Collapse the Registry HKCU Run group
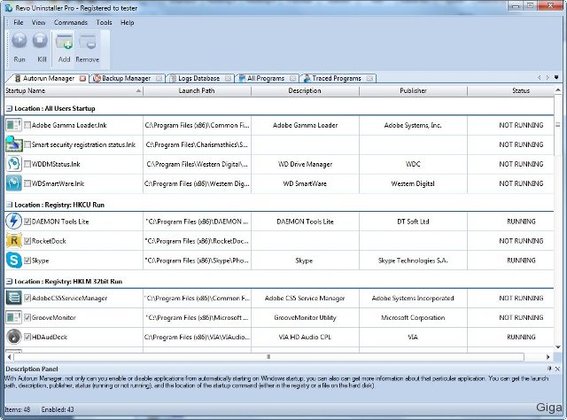 point(9,205)
